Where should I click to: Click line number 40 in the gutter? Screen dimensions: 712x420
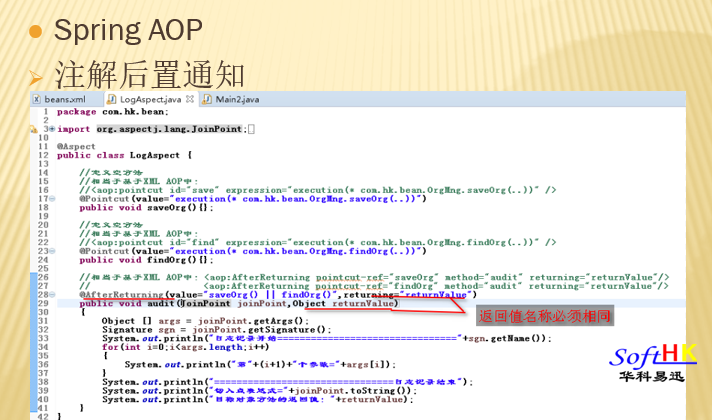pyautogui.click(x=43, y=400)
